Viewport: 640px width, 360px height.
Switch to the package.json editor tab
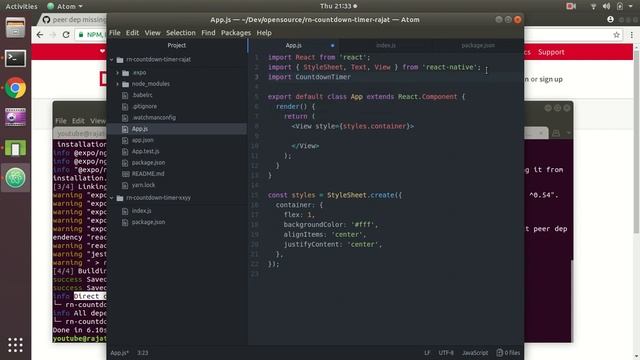(x=478, y=45)
